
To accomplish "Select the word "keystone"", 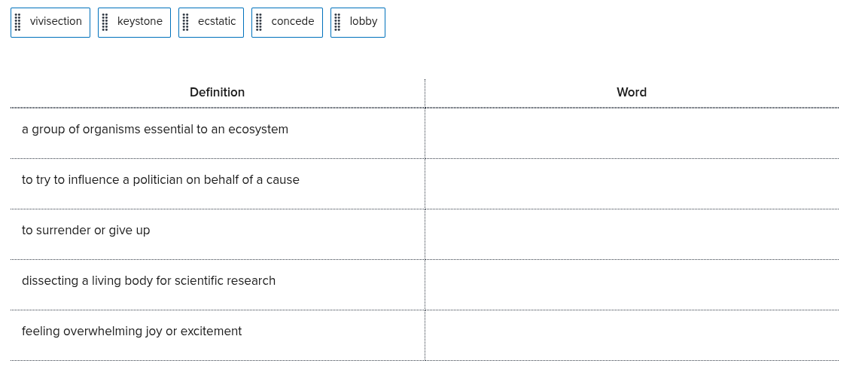I will click(x=139, y=22).
